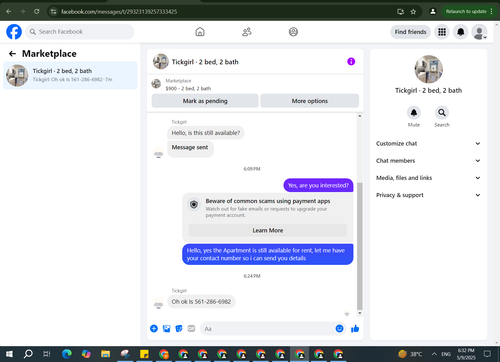Bookmark this page with the star icon

tap(413, 12)
